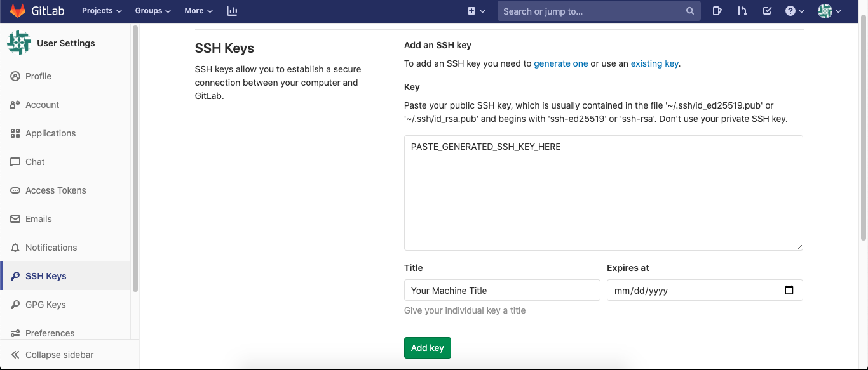Open the activity chart icon in navbar
This screenshot has height=370, width=868.
coord(232,11)
